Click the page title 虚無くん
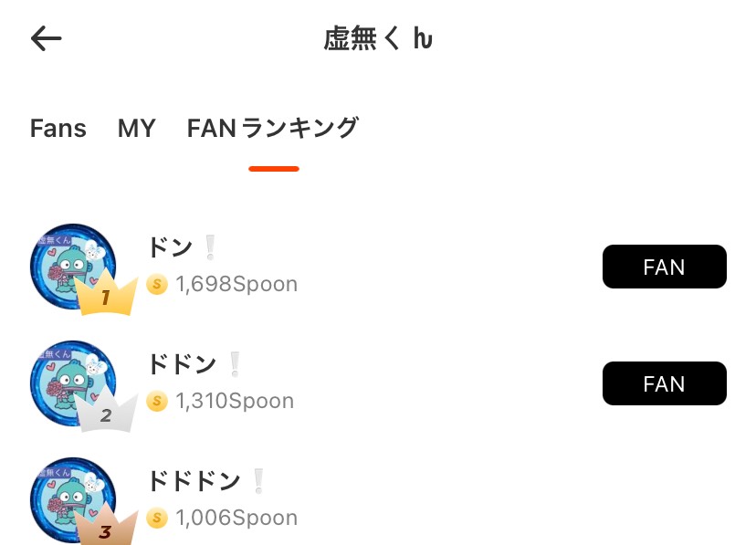Image resolution: width=756 pixels, height=545 pixels. [x=378, y=39]
